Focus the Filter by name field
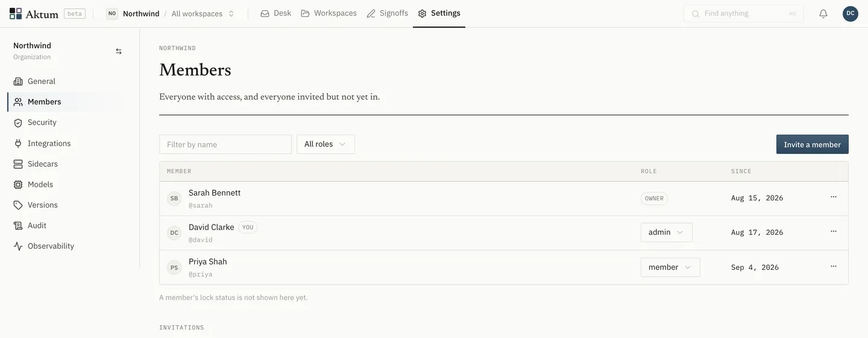 point(225,144)
